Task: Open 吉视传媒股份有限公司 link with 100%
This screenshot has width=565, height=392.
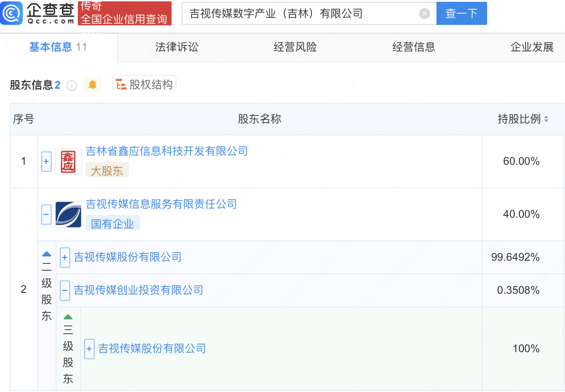Action: click(152, 349)
